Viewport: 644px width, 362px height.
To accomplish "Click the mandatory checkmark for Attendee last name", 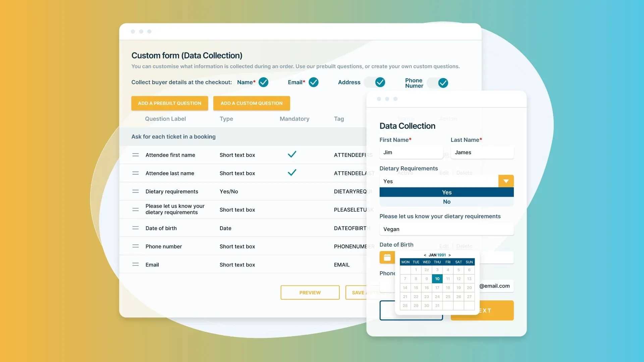I will (x=291, y=173).
